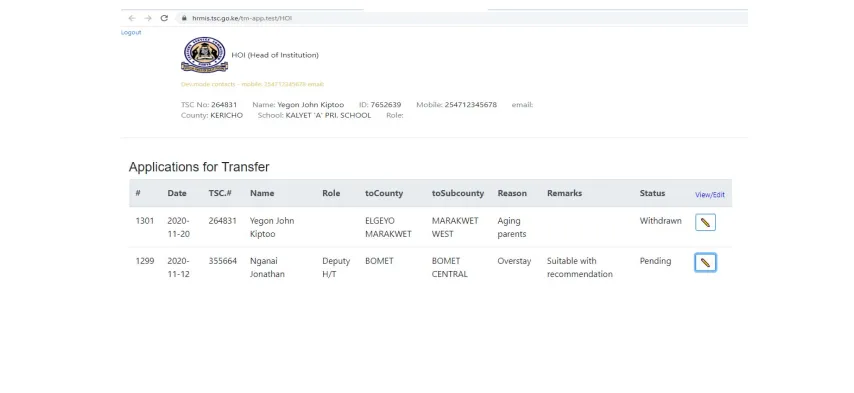Click the Applications for Transfer heading
Viewport: 854px width, 393px height.
(x=199, y=167)
